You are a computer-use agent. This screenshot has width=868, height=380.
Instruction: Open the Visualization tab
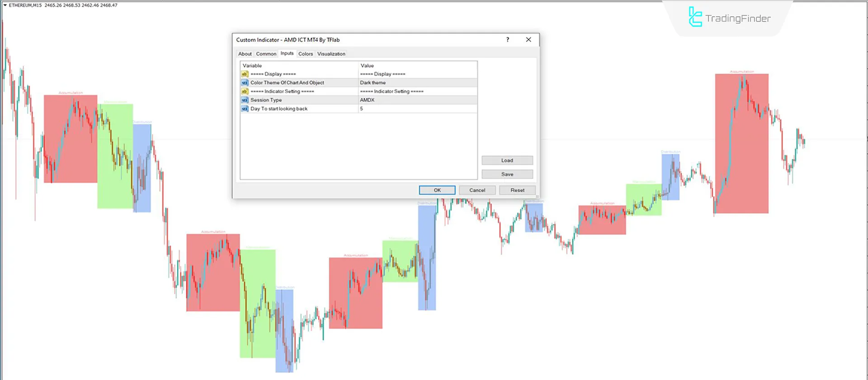click(x=331, y=54)
